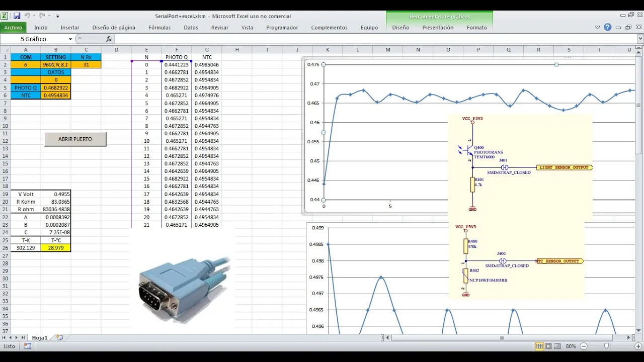Click the zoom out minus button
The width and height of the screenshot is (644, 362).
click(x=584, y=346)
